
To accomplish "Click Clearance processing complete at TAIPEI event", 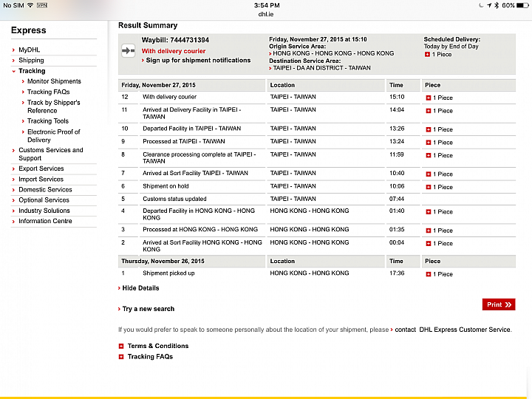I will click(199, 158).
